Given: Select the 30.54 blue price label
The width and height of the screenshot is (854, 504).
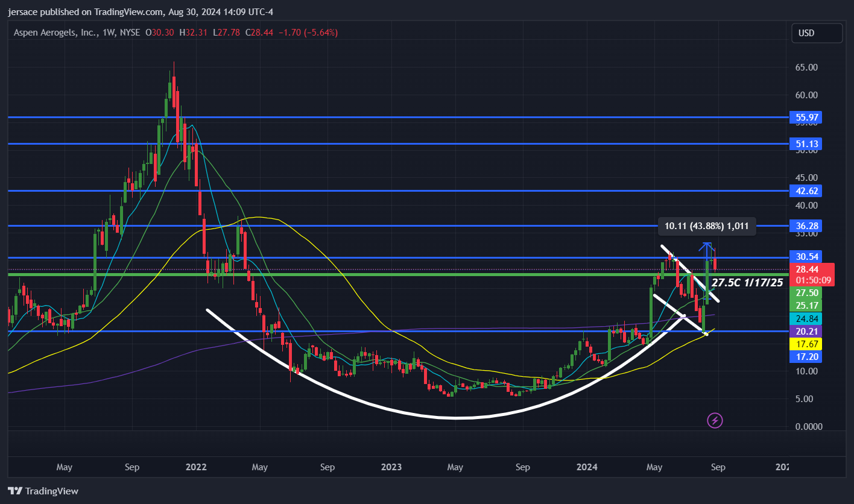Looking at the screenshot, I should [805, 257].
